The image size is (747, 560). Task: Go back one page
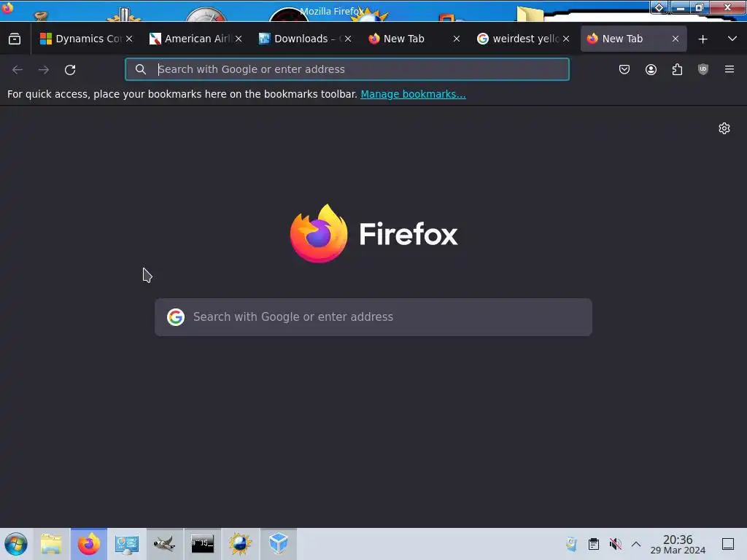click(18, 69)
